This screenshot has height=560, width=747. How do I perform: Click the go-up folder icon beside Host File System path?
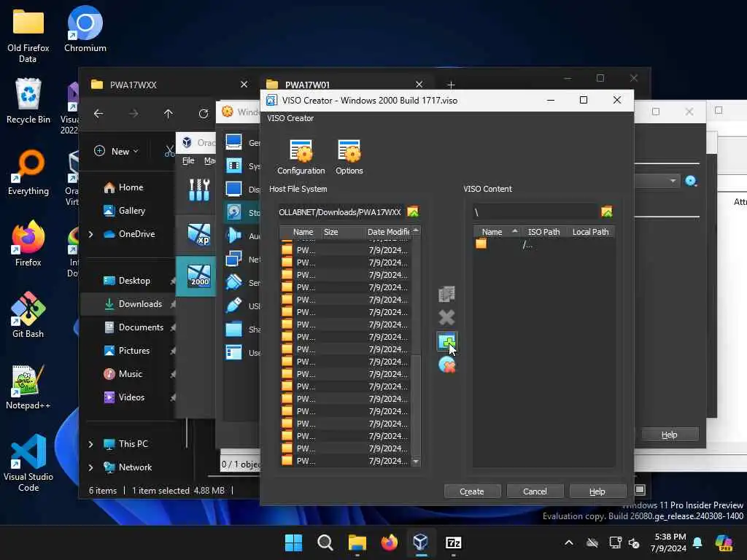413,211
